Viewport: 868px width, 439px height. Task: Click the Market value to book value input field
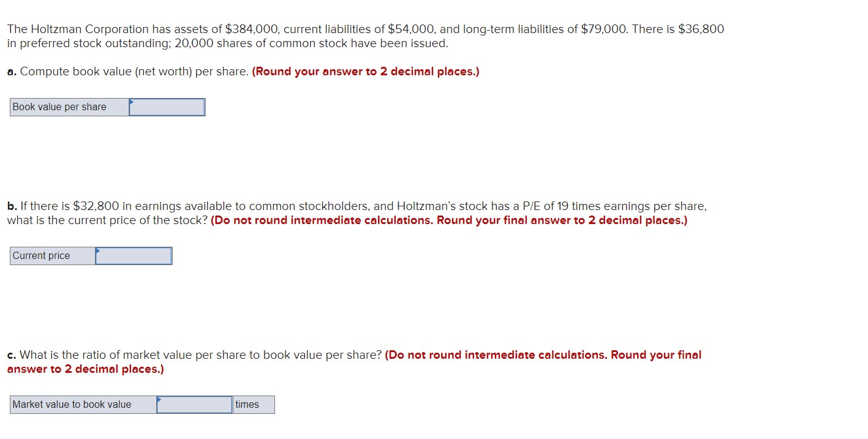(194, 404)
